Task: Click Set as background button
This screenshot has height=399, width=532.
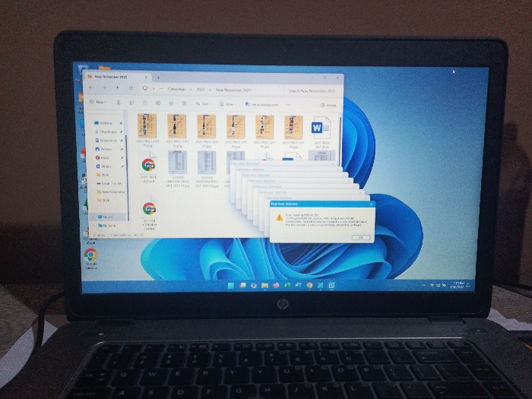Action: [261, 105]
